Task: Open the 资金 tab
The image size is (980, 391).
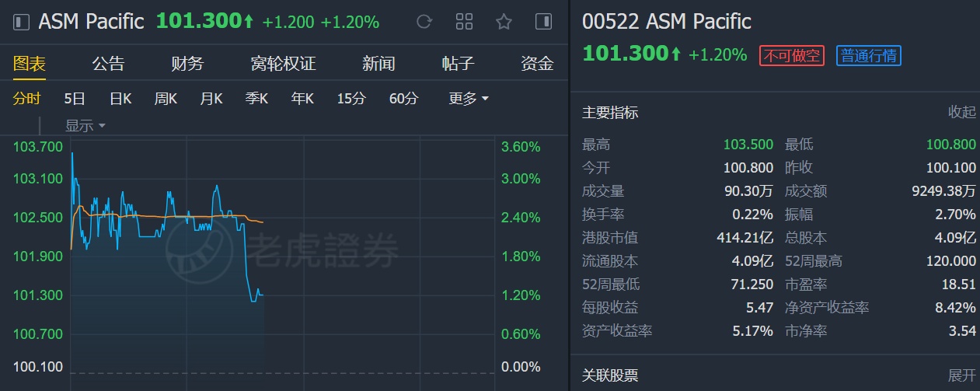Action: pyautogui.click(x=537, y=64)
